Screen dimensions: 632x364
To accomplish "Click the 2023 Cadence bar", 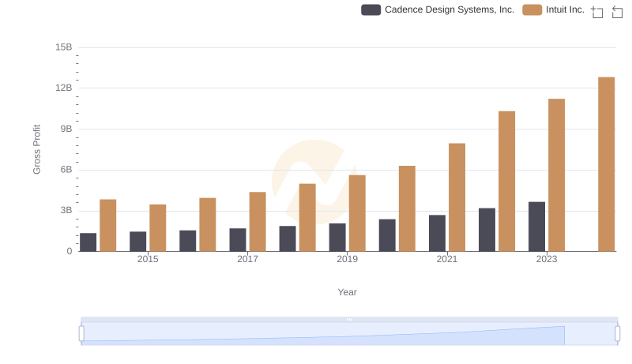I will (x=536, y=227).
